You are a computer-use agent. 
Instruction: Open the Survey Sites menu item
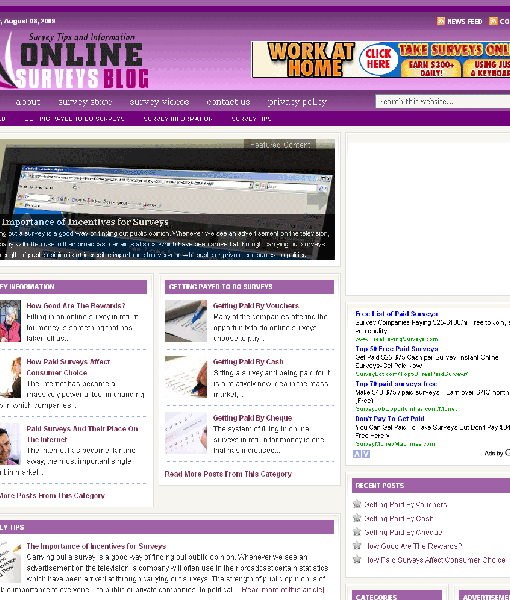[x=85, y=102]
